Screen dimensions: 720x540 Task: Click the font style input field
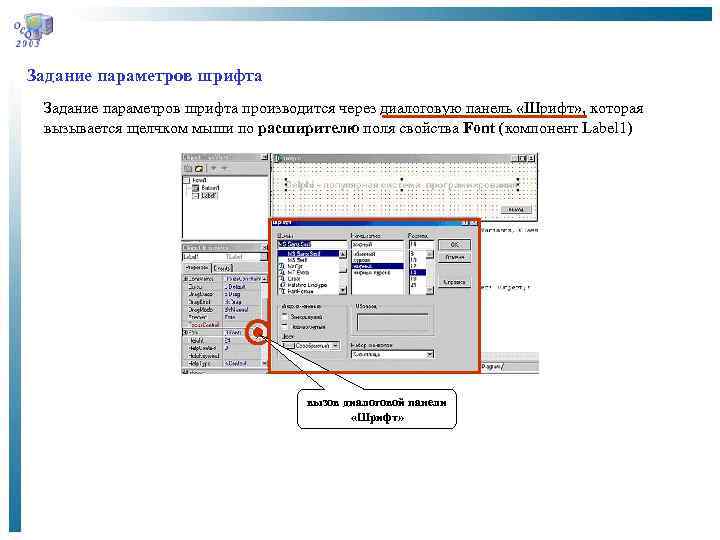[377, 245]
